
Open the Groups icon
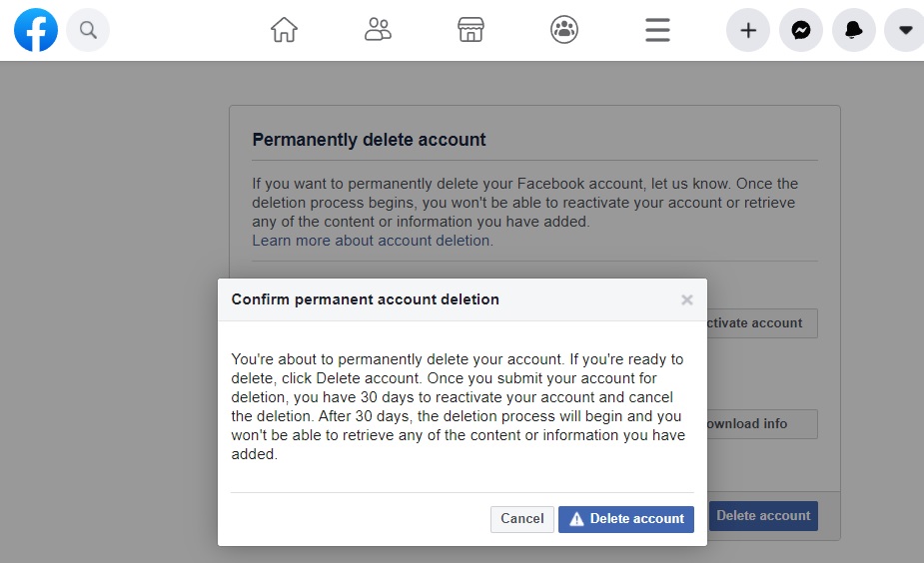564,29
